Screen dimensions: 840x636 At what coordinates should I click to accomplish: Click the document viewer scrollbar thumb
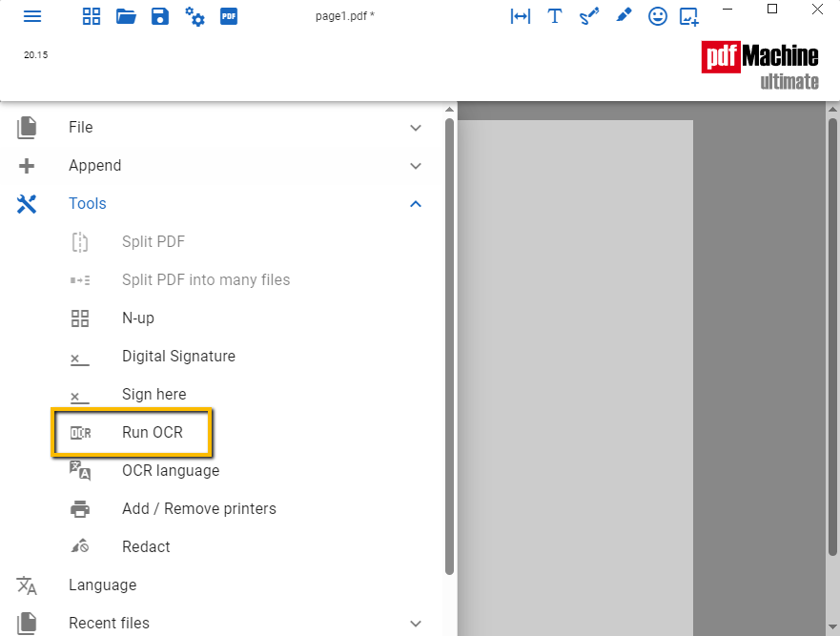pos(832,337)
